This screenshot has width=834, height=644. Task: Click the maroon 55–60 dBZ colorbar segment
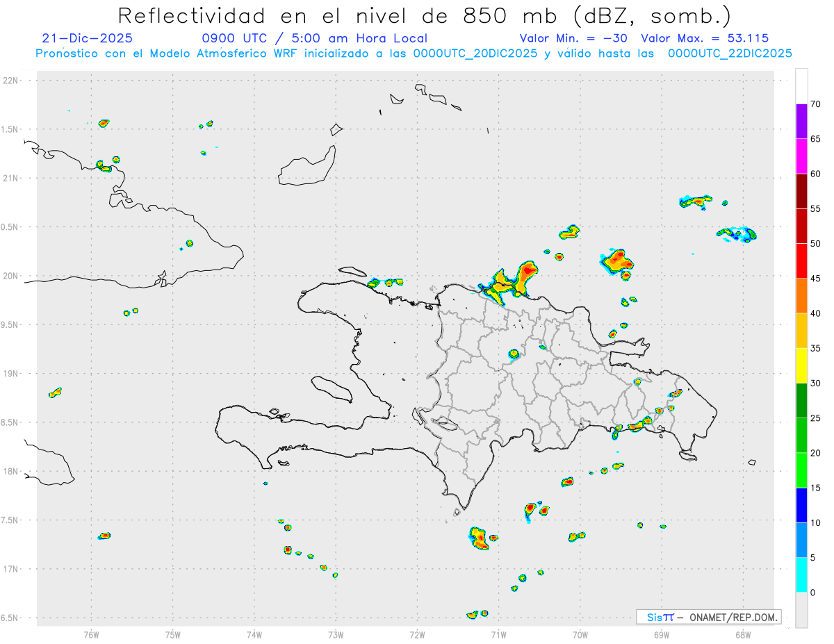pyautogui.click(x=801, y=191)
